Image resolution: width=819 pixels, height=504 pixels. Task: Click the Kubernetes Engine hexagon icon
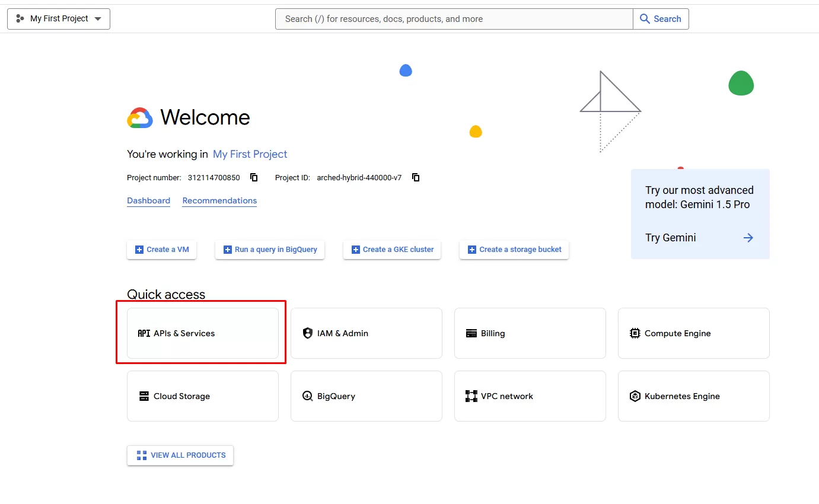tap(635, 396)
